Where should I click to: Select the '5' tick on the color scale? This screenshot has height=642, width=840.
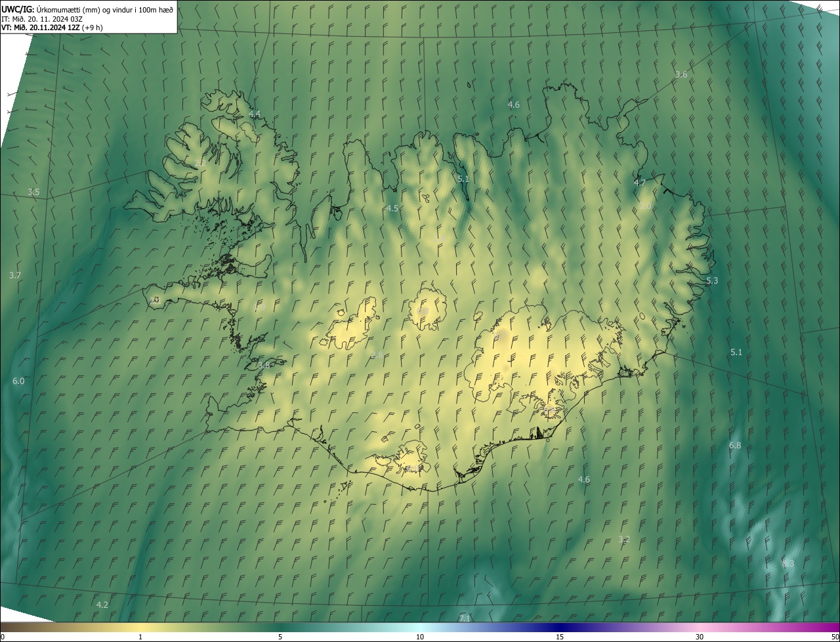tap(280, 637)
